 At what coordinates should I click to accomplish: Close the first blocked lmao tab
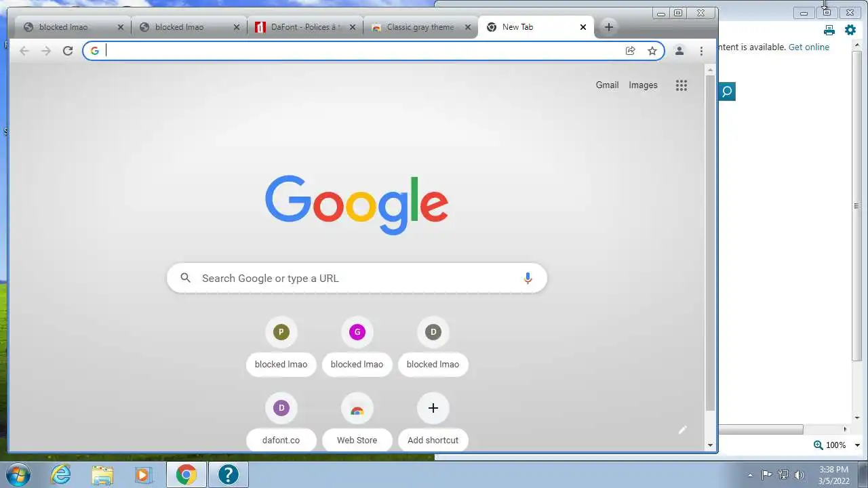click(121, 27)
